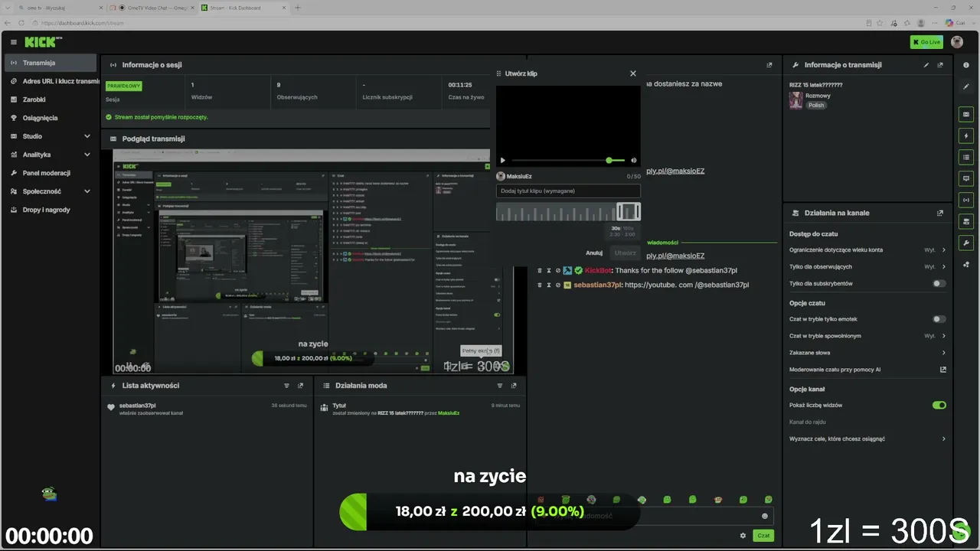The image size is (980, 551).
Task: Toggle the chat bubble widget in right toolbar
Action: coord(966,178)
